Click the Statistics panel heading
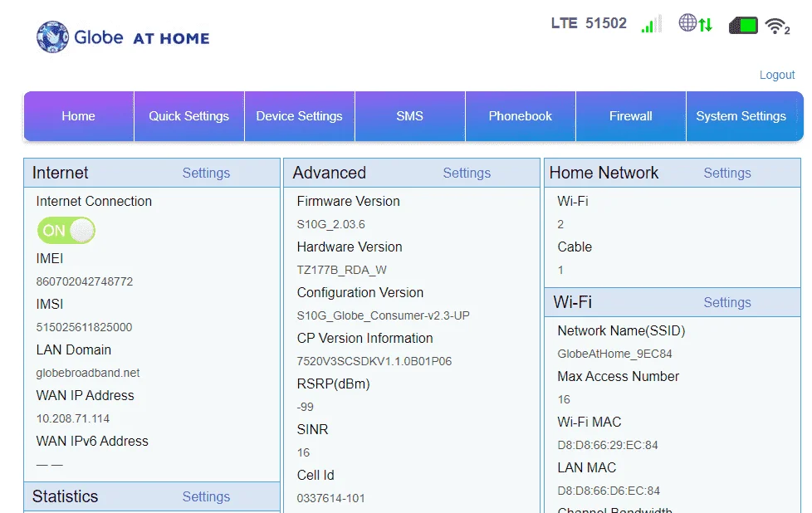The image size is (812, 513). coord(66,496)
